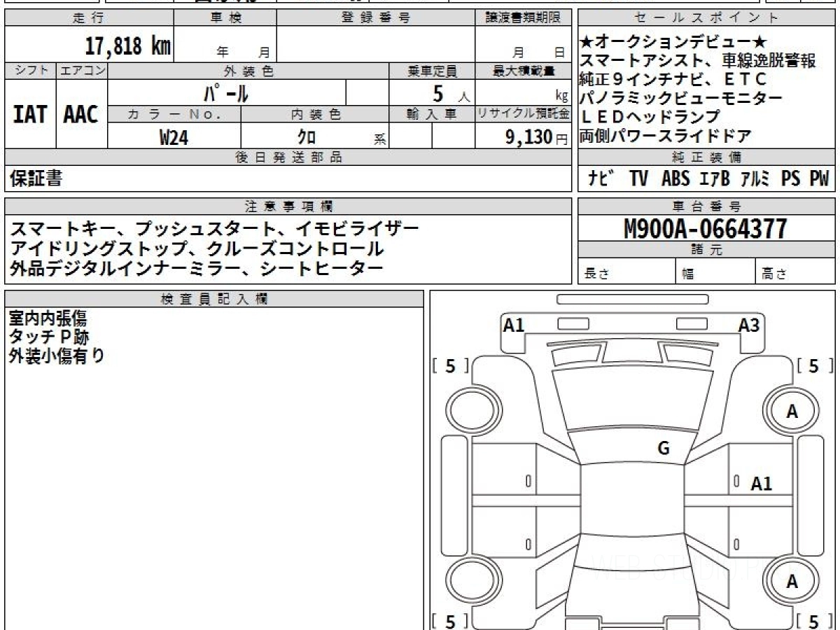This screenshot has height=630, width=840.
Task: Click the 輸入車 header
Action: tap(432, 114)
